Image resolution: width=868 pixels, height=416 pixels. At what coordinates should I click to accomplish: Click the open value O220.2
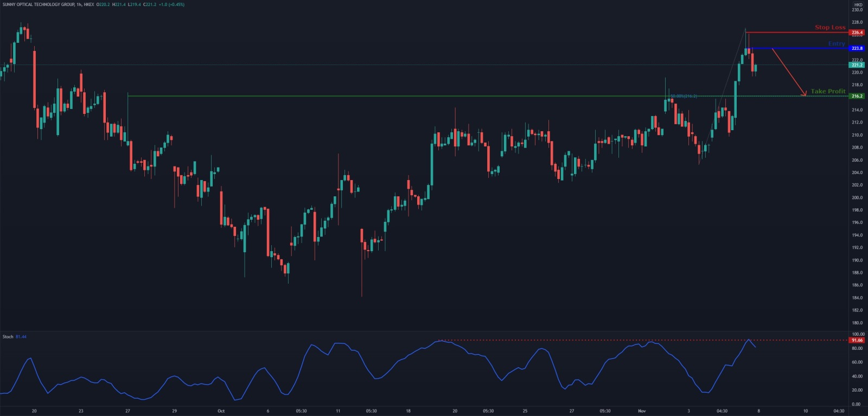click(103, 4)
